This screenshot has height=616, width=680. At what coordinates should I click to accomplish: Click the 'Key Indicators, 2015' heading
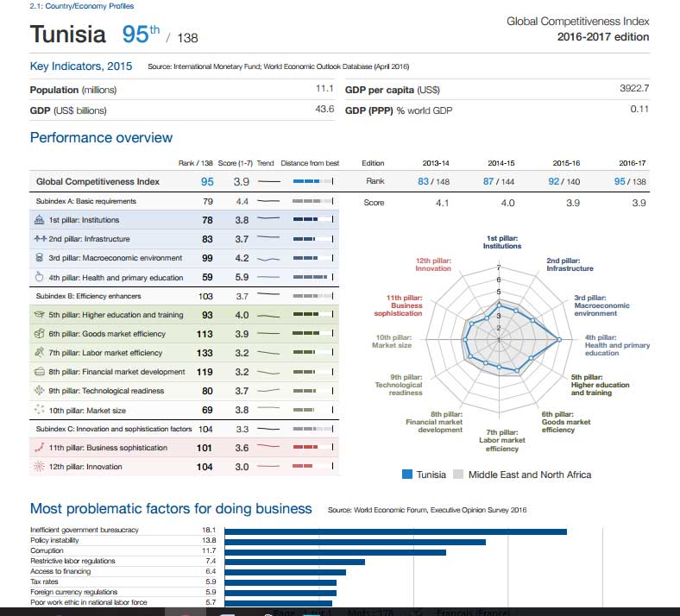coord(81,66)
